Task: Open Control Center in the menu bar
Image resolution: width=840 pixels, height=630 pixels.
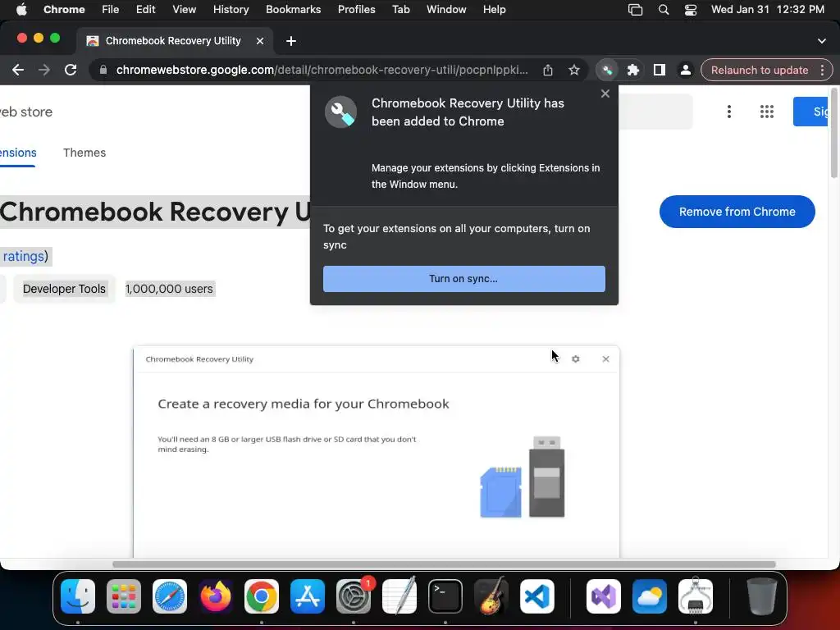Action: pos(691,10)
